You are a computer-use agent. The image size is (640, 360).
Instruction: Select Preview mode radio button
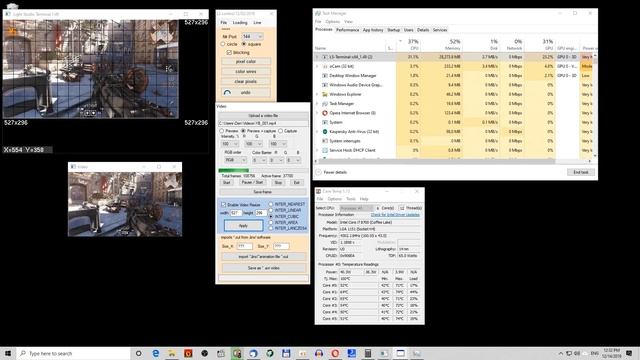pos(222,131)
